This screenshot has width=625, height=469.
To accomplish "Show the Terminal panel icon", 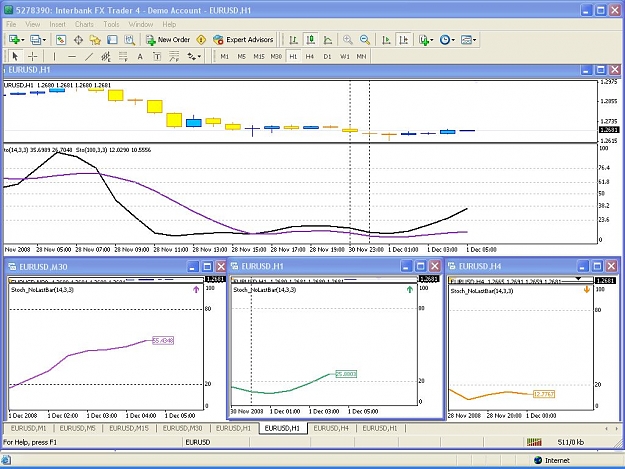I will click(112, 40).
